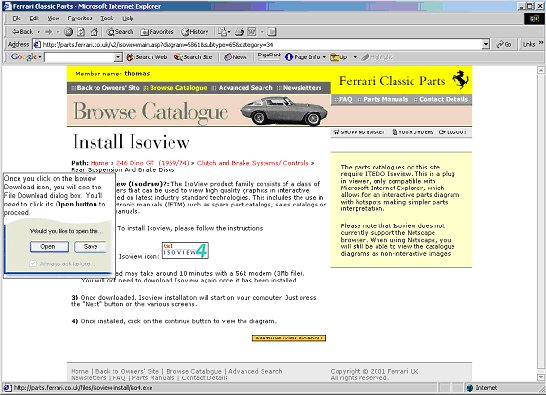Click the silver Ferrari car banner image

pyautogui.click(x=284, y=111)
